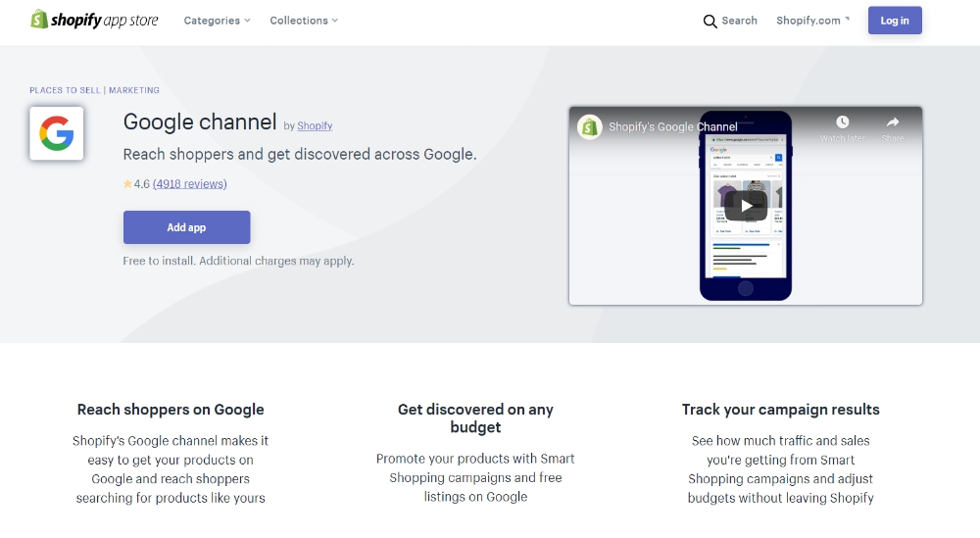Open the 4918 reviews link
This screenshot has width=980, height=538.
point(190,184)
